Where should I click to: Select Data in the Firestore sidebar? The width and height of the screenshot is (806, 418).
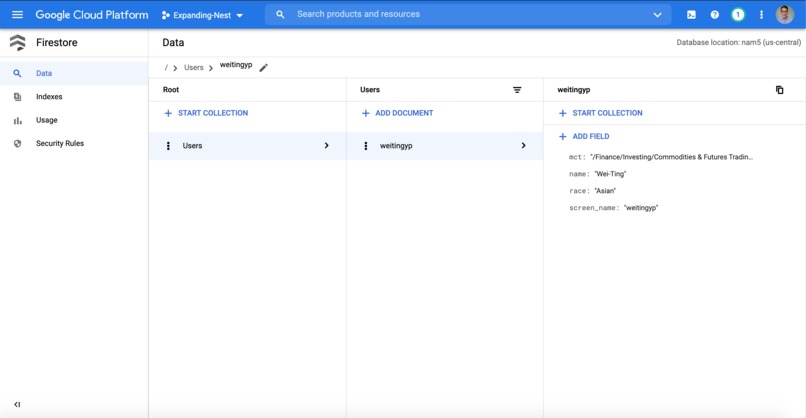click(74, 74)
